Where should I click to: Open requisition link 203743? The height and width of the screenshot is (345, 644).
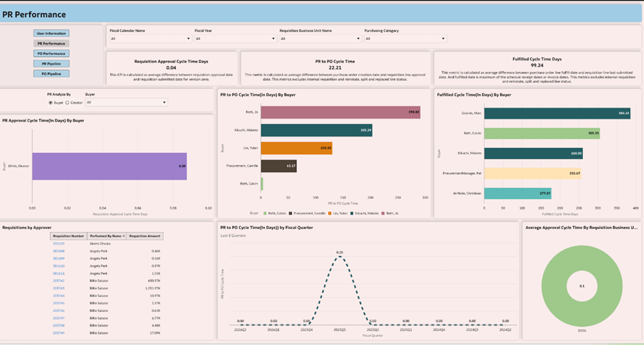click(x=59, y=288)
